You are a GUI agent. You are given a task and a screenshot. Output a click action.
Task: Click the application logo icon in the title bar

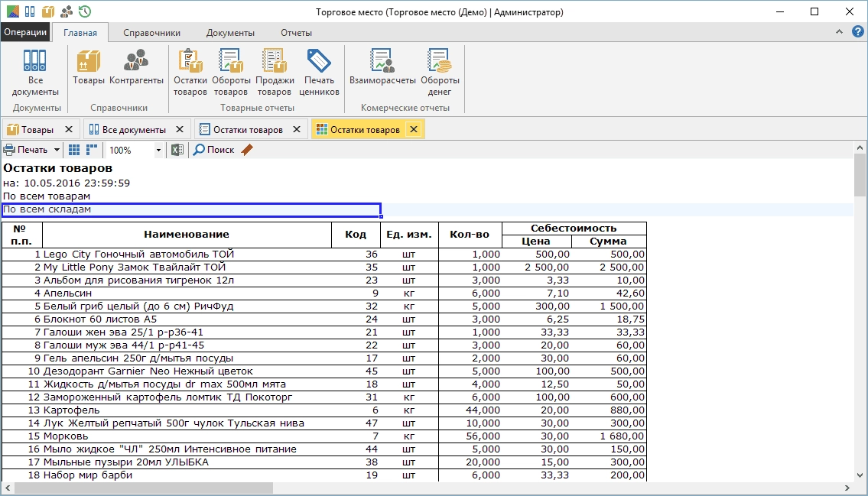(12, 11)
